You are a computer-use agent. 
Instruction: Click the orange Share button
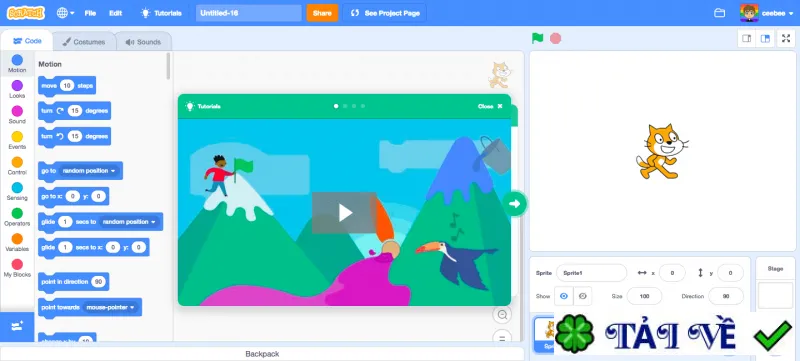click(322, 13)
